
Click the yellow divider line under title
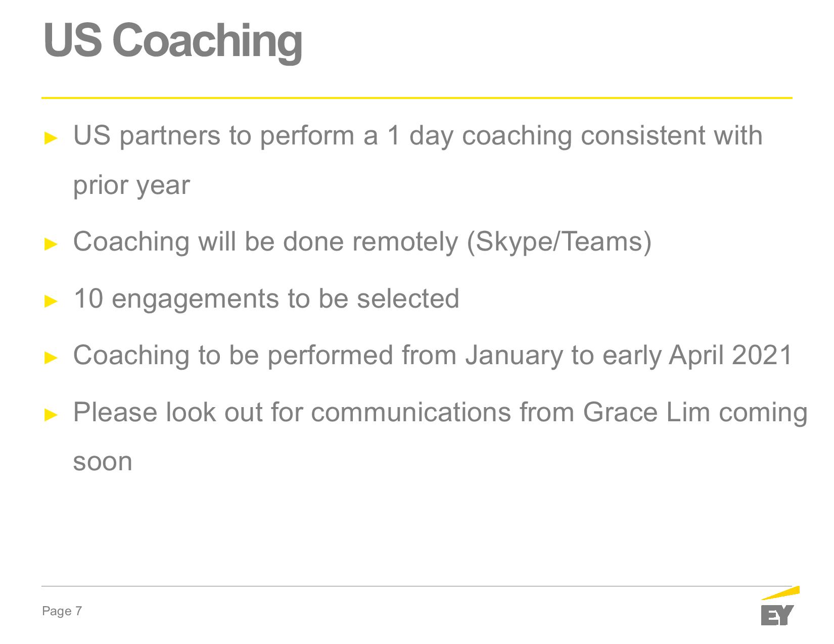[417, 97]
